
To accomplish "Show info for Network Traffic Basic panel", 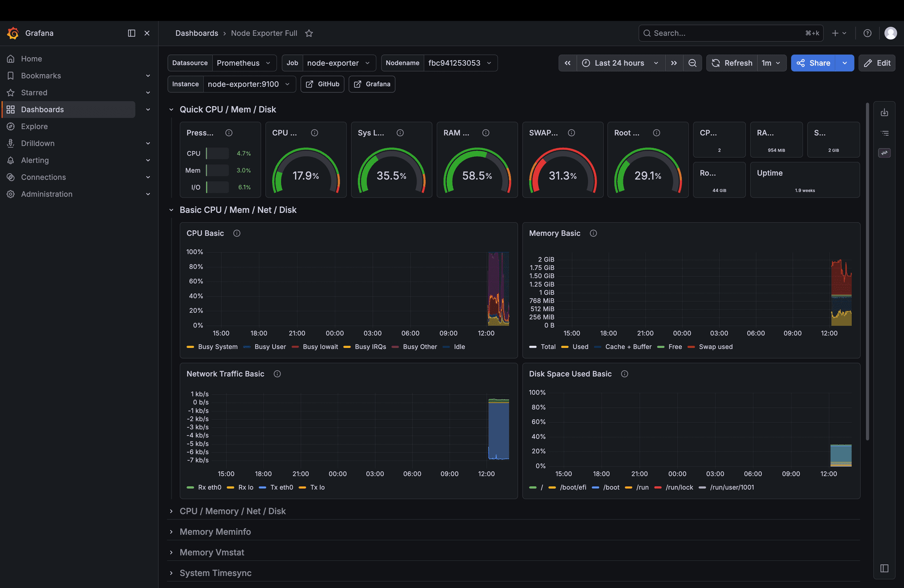I will point(277,374).
